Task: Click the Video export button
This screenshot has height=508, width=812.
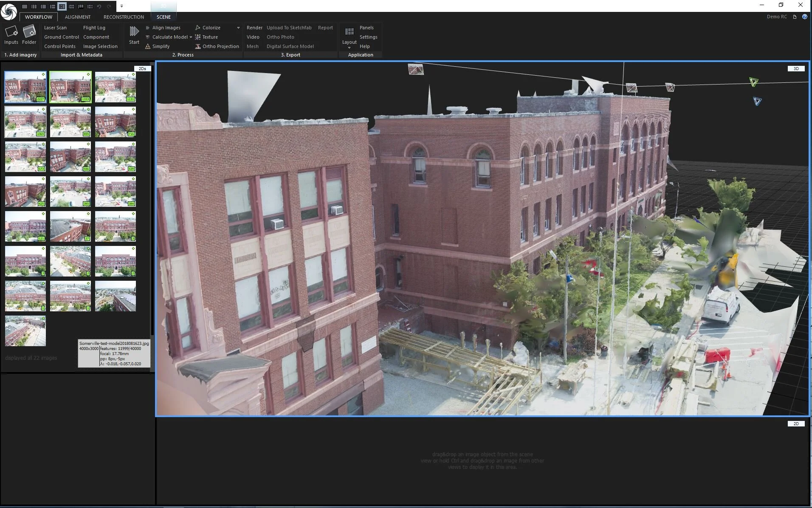Action: click(x=253, y=37)
